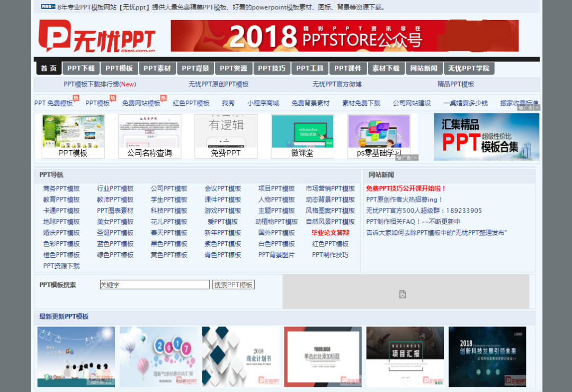572x392 pixels.
Task: Click the 一桌婚宴多少钱 ad link
Action: [466, 103]
